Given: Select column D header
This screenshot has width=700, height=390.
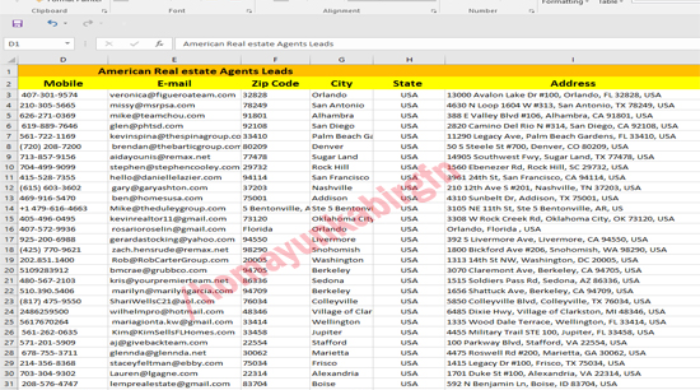Looking at the screenshot, I should 63,60.
